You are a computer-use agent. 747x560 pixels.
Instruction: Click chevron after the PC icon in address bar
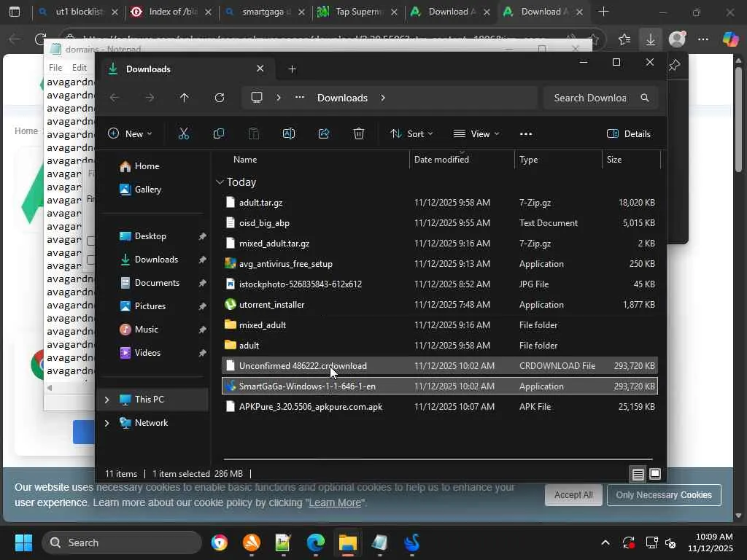point(279,98)
